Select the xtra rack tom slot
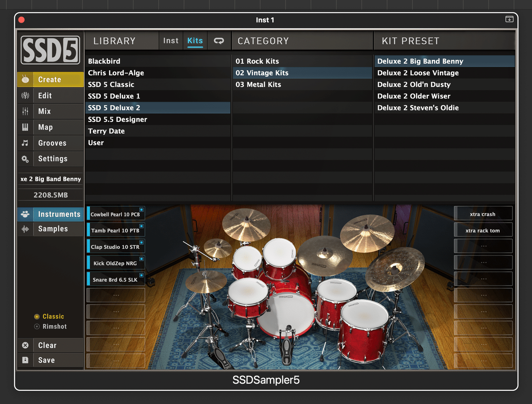The width and height of the screenshot is (532, 404). 483,230
